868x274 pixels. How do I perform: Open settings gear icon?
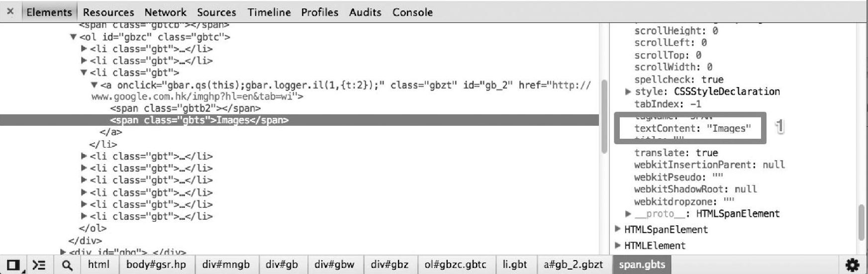click(853, 265)
